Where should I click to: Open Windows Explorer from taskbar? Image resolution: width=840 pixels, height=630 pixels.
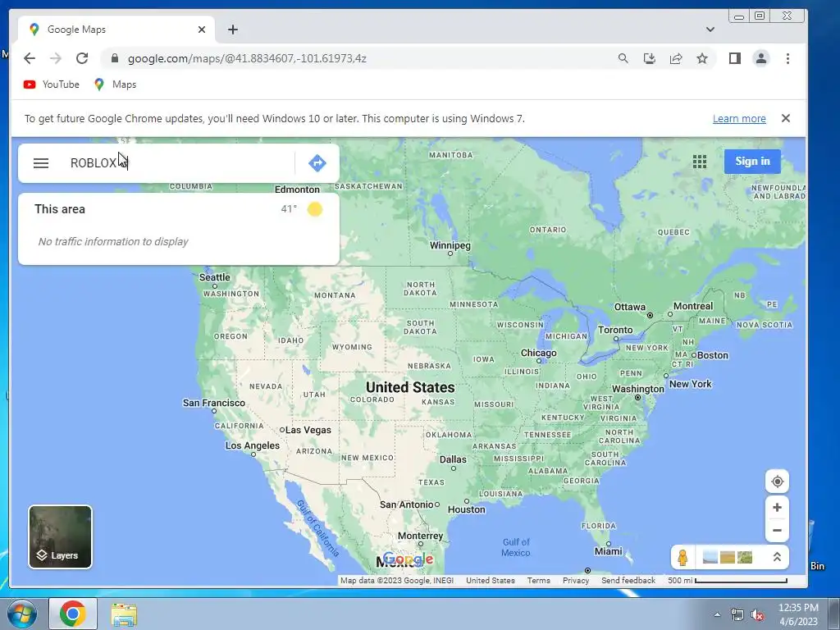pyautogui.click(x=124, y=614)
